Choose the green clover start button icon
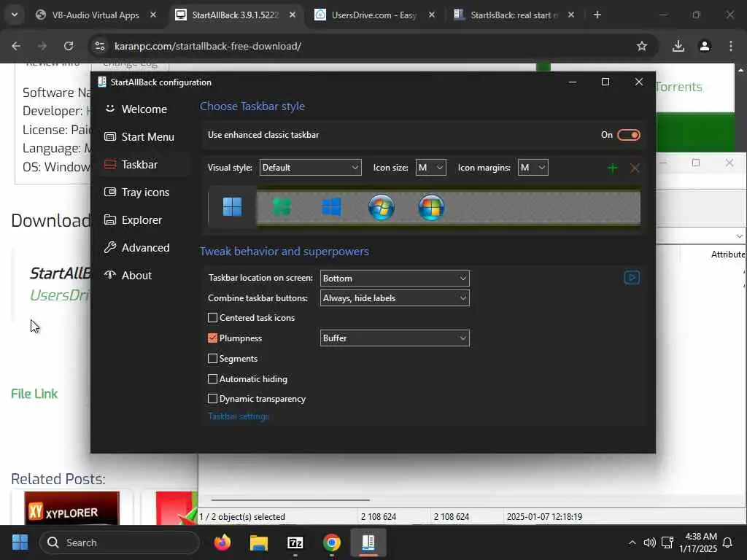The height and width of the screenshot is (560, 747). coord(282,207)
